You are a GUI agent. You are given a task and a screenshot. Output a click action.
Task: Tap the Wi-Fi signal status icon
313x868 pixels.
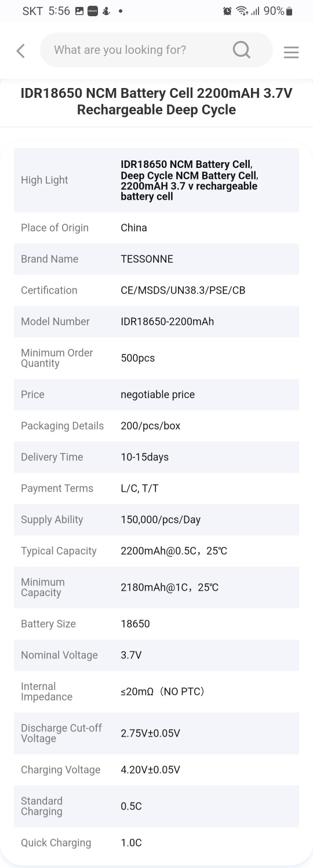(x=242, y=11)
